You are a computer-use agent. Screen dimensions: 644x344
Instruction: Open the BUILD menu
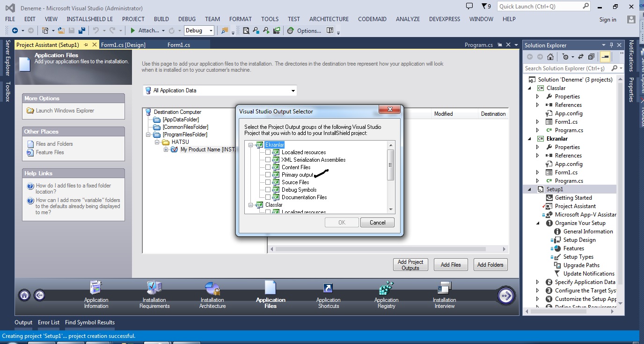[x=161, y=19]
